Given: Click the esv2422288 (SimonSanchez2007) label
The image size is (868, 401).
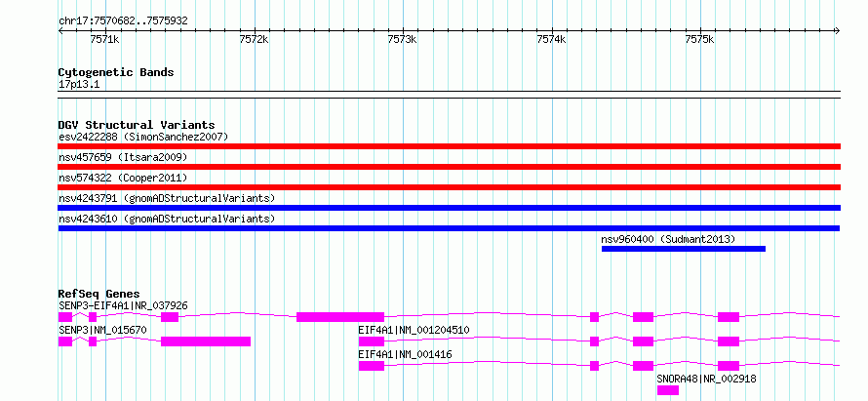Looking at the screenshot, I should pos(143,137).
